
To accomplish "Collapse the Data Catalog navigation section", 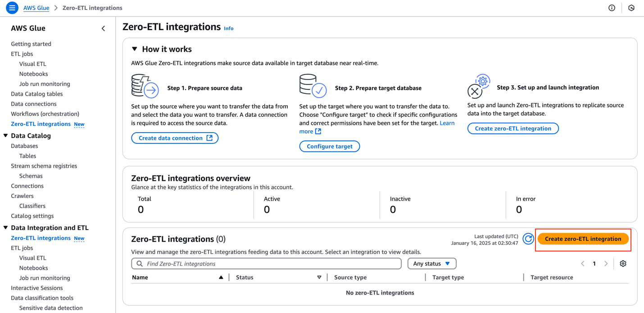I will (x=6, y=136).
